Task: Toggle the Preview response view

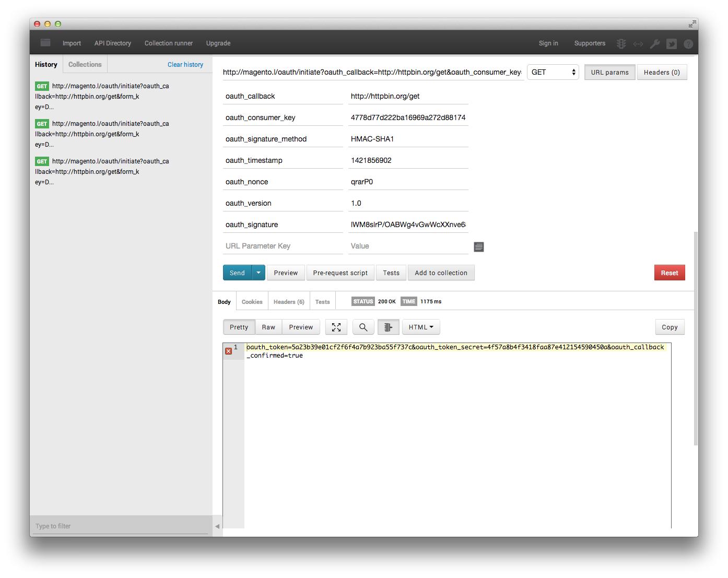Action: 300,327
